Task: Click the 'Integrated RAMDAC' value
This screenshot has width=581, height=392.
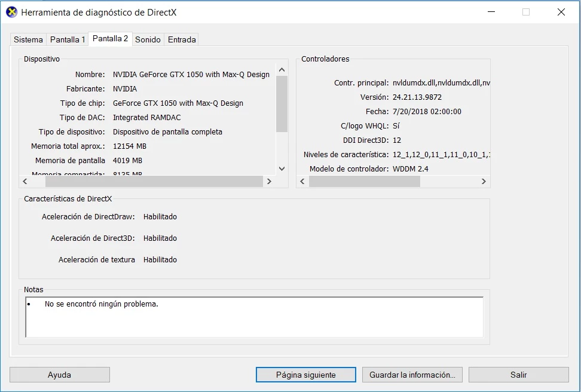Action: 146,118
